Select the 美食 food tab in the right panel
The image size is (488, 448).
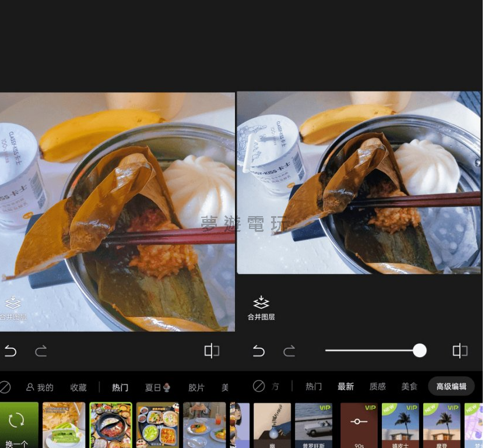coord(409,386)
